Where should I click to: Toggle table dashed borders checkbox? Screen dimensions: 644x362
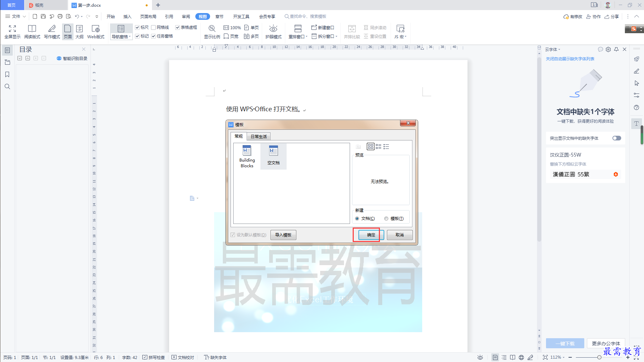(178, 27)
